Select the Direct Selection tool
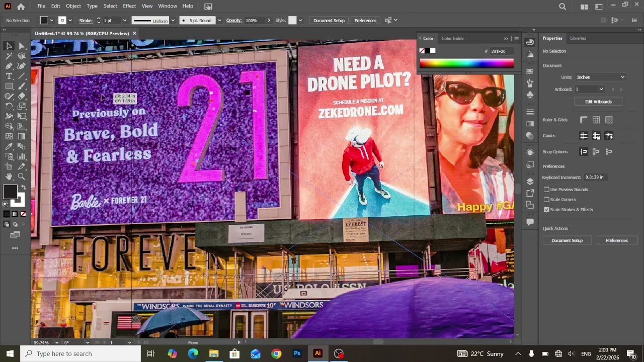Screen dimensions: 644x362 [22, 46]
